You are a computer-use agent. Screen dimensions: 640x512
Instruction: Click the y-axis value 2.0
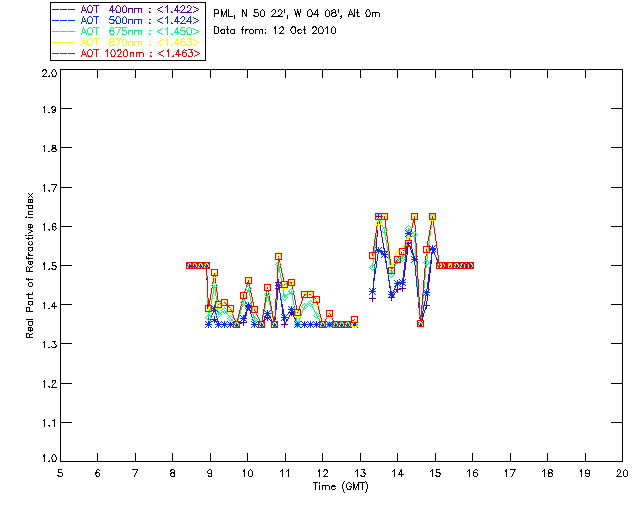49,73
